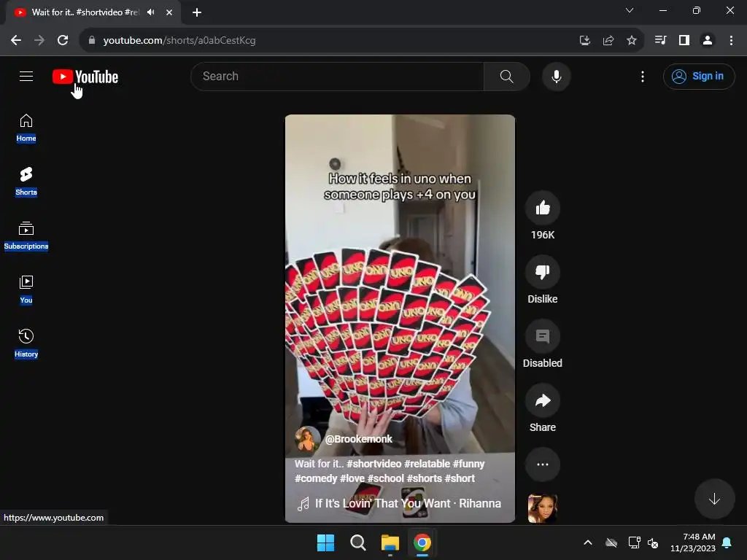Open the Rihanna sound thumbnail
The image size is (747, 560).
tap(542, 508)
